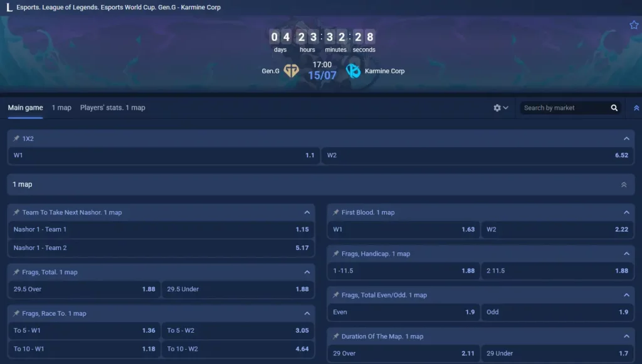
Task: Click the Karmine Corp team logo
Action: [353, 71]
